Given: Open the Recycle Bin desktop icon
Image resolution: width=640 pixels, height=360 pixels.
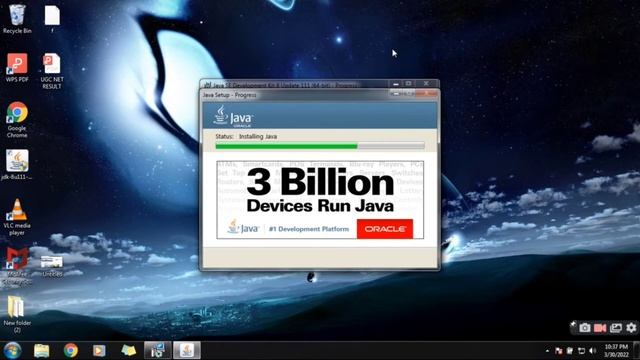Looking at the screenshot, I should pos(17,19).
